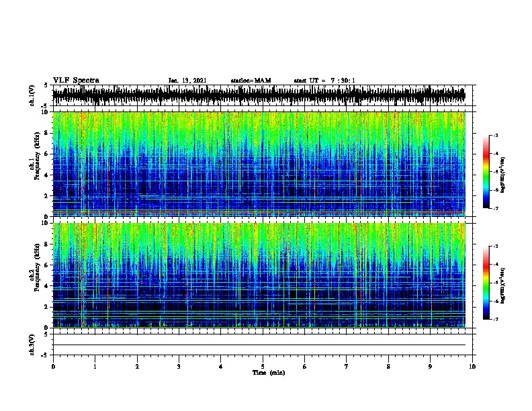Click the "10" tick on the time axis

click(472, 367)
